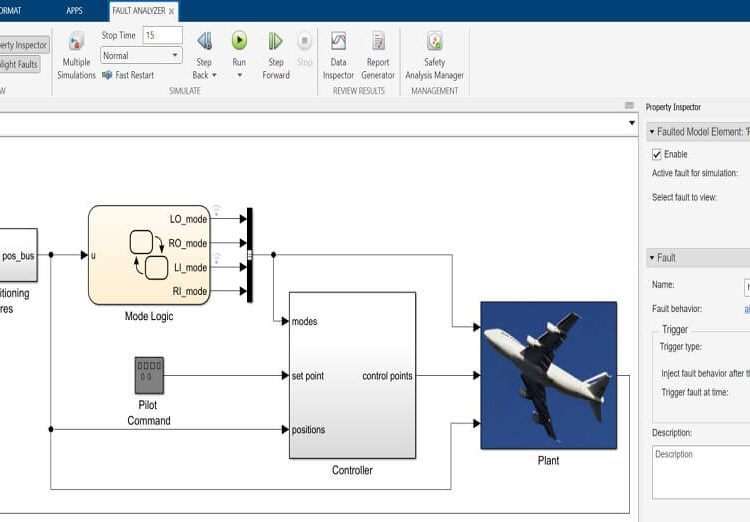
Task: Launch the Safety Analysis Manager
Action: click(434, 42)
